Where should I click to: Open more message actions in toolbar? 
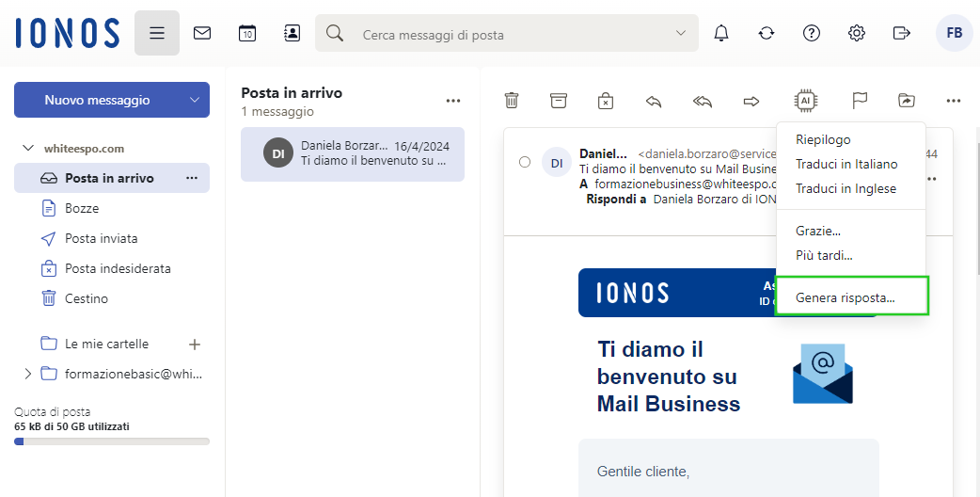tap(953, 101)
